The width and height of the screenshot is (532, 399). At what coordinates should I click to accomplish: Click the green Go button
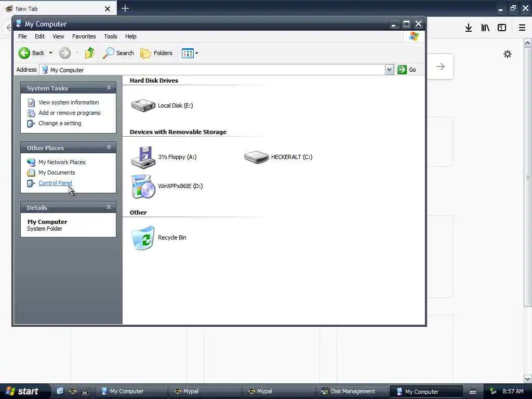[x=407, y=70]
